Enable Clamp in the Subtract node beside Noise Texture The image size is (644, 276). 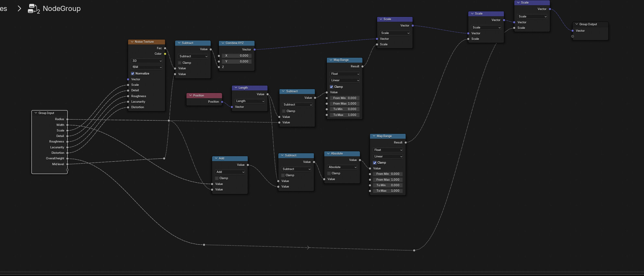(180, 63)
